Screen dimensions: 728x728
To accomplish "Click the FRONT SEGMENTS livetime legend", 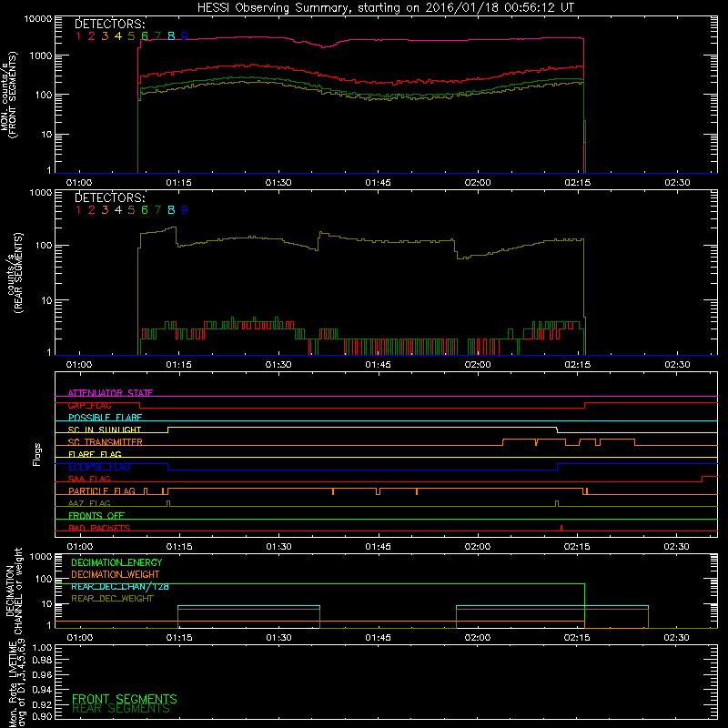I will click(125, 699).
